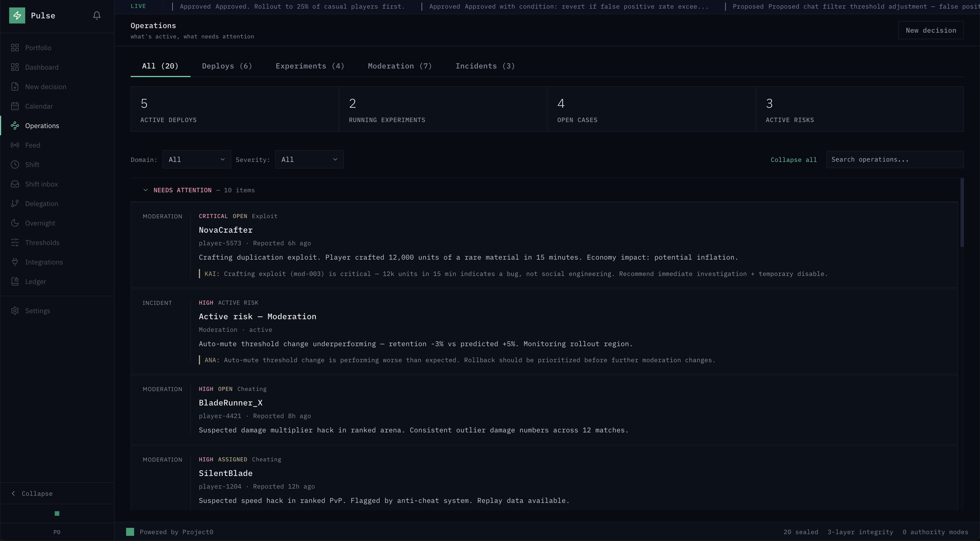Viewport: 980px width, 541px height.
Task: Open the Severity filter dropdown
Action: (310, 159)
